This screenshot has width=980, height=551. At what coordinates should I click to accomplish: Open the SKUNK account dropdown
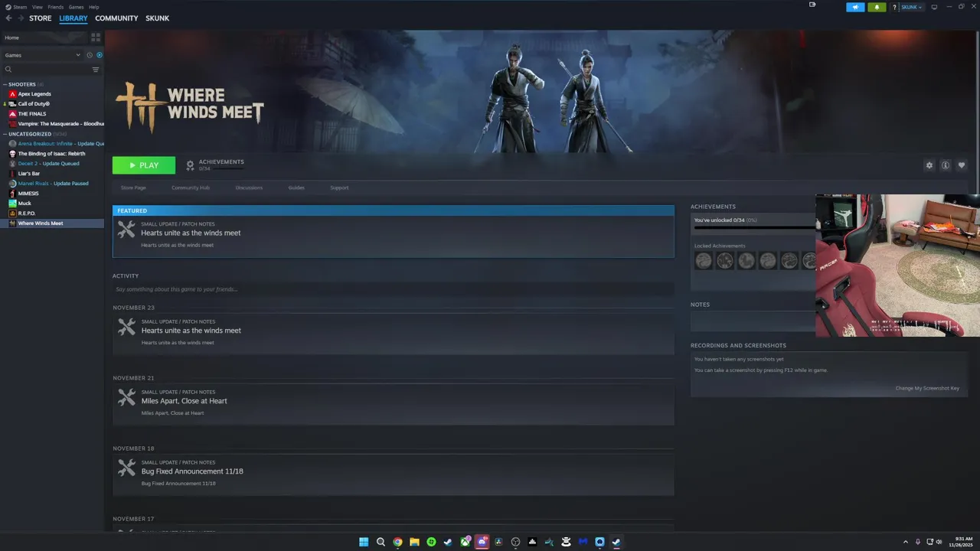[x=912, y=7]
